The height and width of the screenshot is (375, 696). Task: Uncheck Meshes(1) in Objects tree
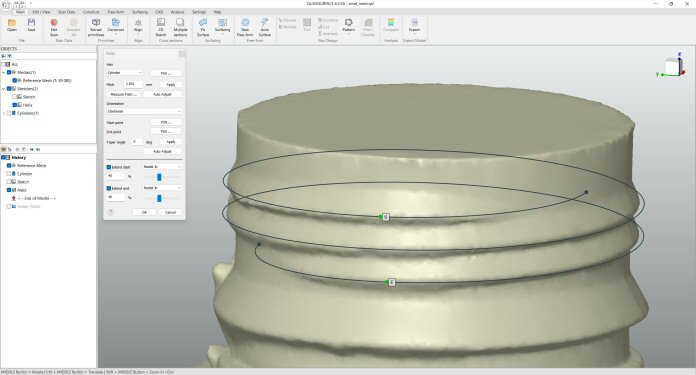tap(9, 72)
